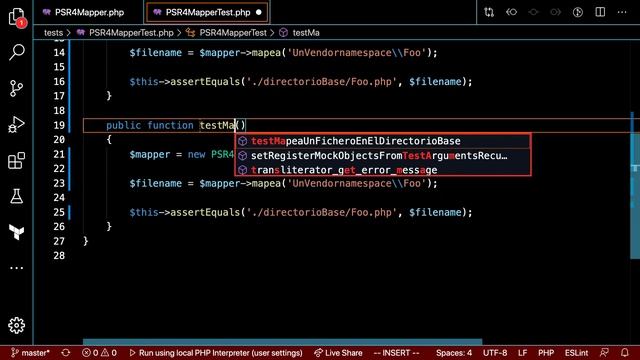Click 'UnVendornamespace\\Foo' string on line 14
This screenshot has width=640, height=360.
[x=357, y=53]
